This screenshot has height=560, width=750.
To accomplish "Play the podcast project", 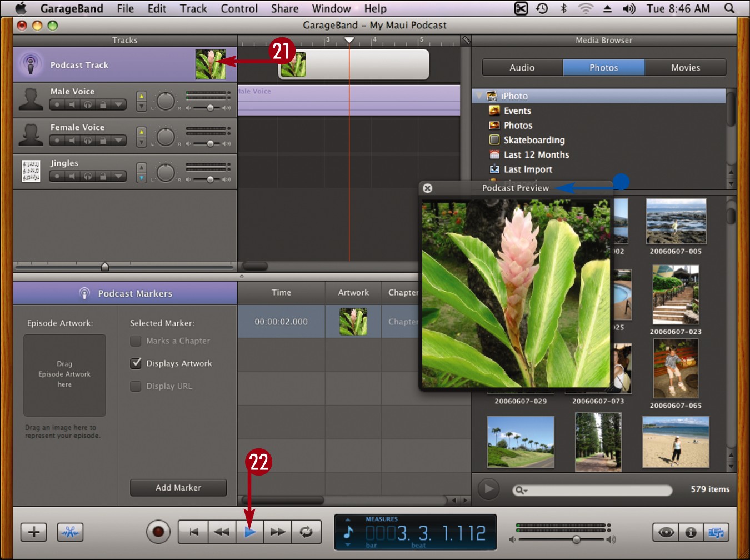I will 250,532.
